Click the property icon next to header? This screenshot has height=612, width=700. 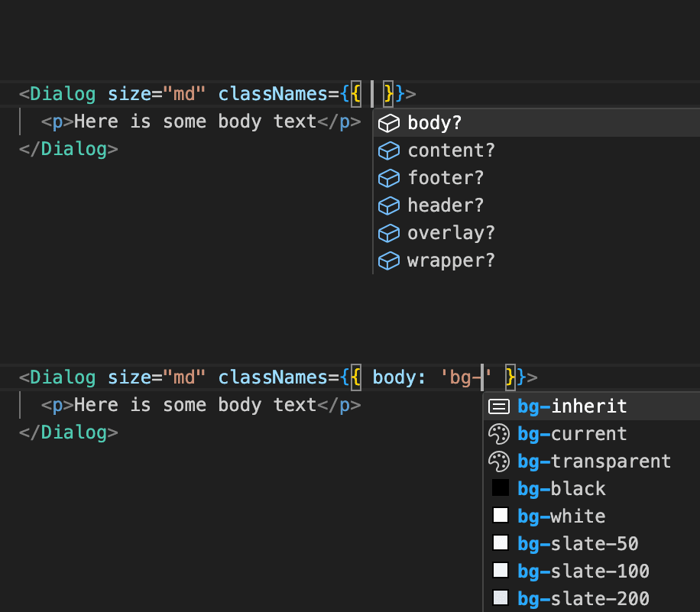click(389, 206)
